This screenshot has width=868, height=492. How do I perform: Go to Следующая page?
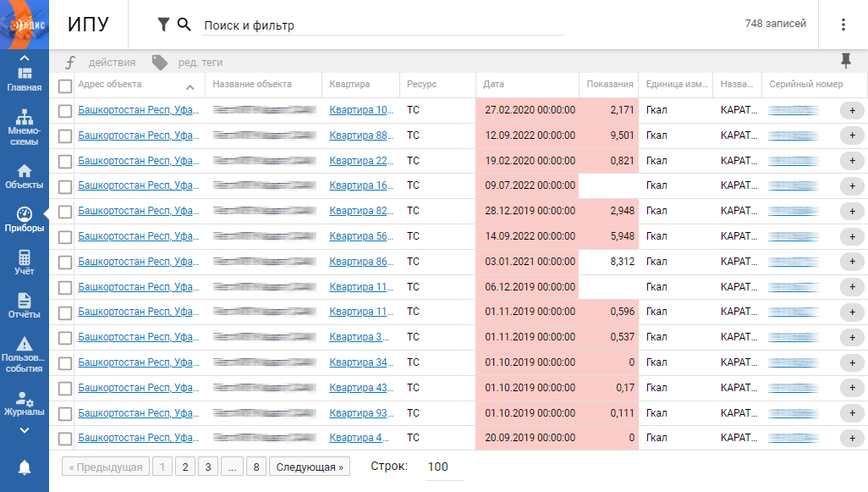click(x=310, y=467)
